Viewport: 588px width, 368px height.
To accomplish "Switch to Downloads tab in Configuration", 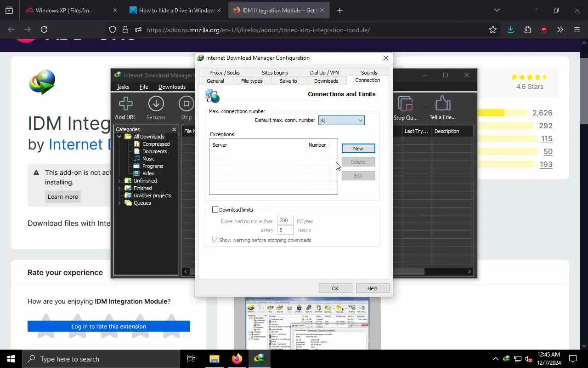I will tap(326, 81).
